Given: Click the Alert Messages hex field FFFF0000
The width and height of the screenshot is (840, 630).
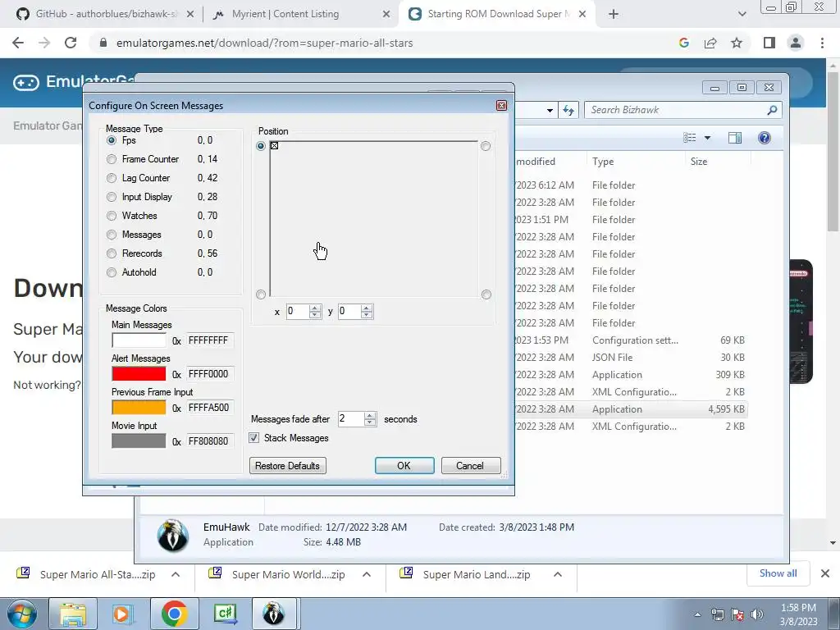Looking at the screenshot, I should (x=210, y=374).
